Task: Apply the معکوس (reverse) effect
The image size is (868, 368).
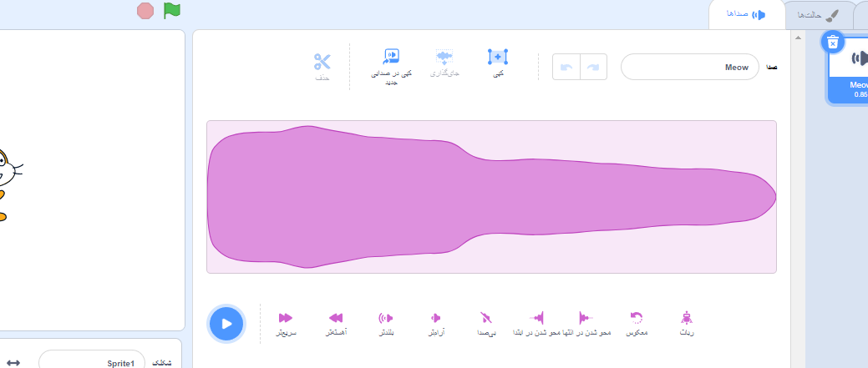Action: tap(637, 322)
